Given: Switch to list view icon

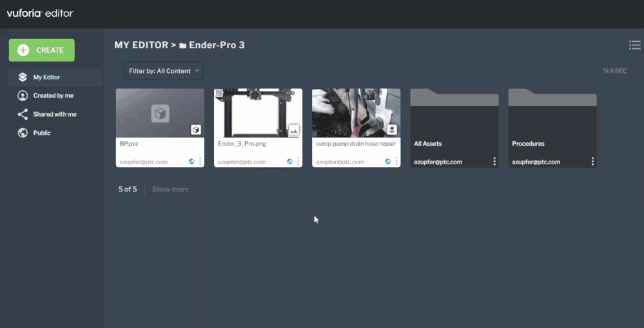Looking at the screenshot, I should (x=634, y=45).
